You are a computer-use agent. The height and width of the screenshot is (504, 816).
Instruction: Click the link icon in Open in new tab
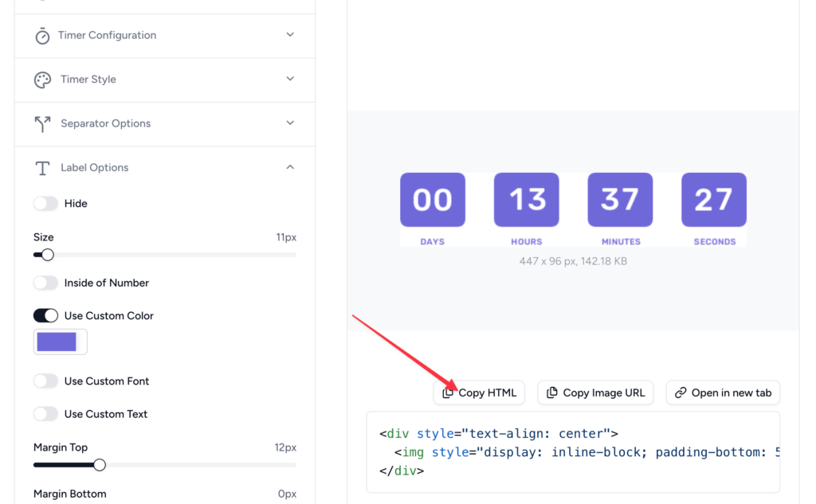click(682, 392)
